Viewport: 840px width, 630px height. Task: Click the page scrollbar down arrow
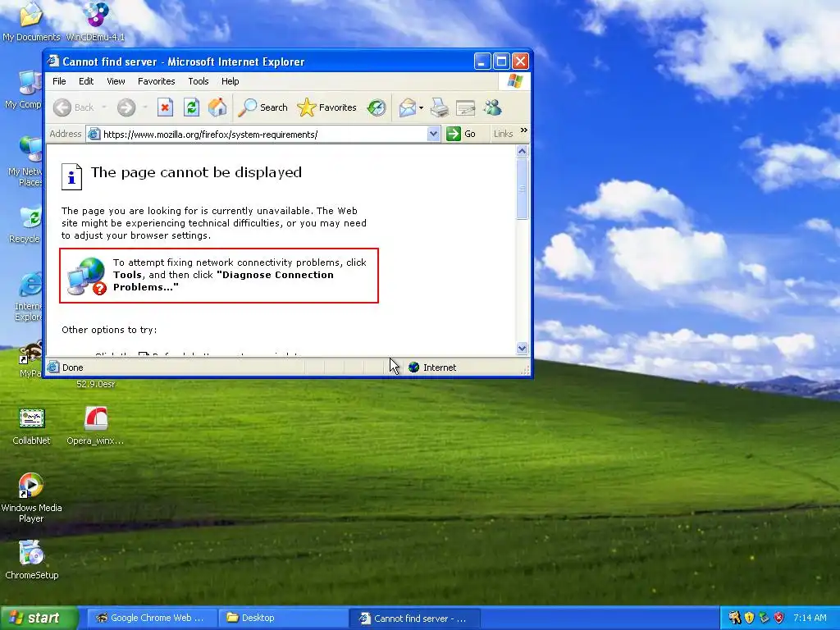click(523, 349)
